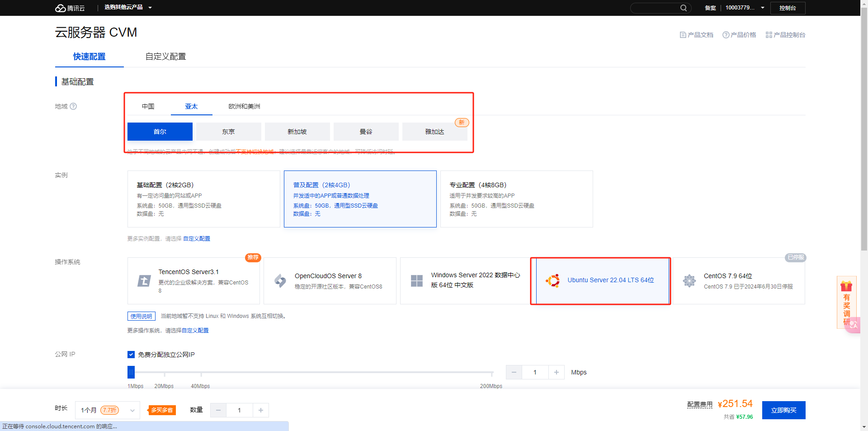Select 首尔 region
Viewport: 868px width, 431px height.
tap(160, 132)
